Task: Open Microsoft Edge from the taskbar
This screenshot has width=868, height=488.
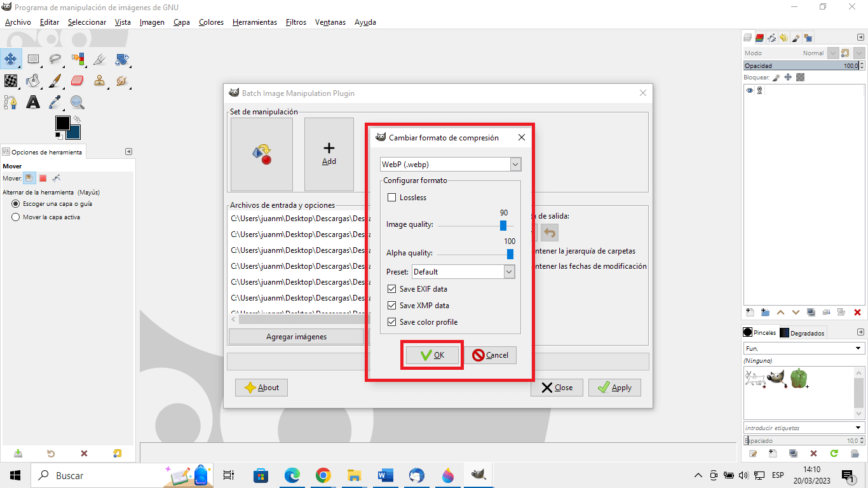Action: (x=292, y=475)
